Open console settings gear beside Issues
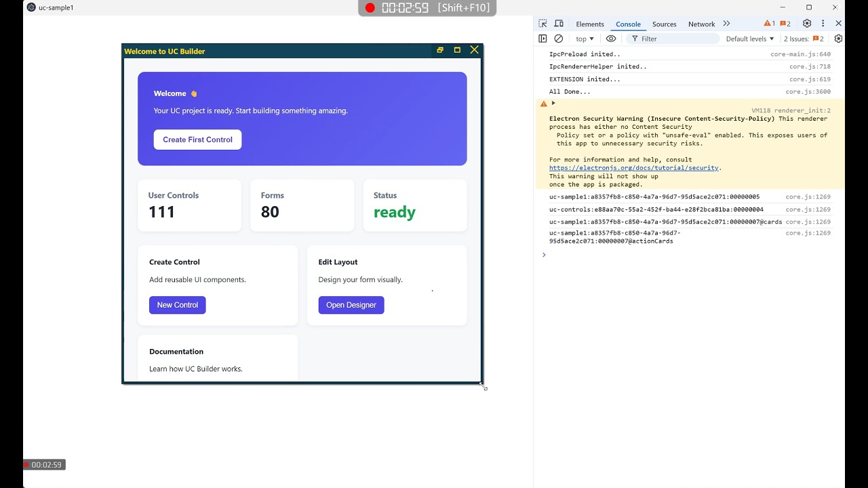Viewport: 868px width, 488px height. [839, 39]
